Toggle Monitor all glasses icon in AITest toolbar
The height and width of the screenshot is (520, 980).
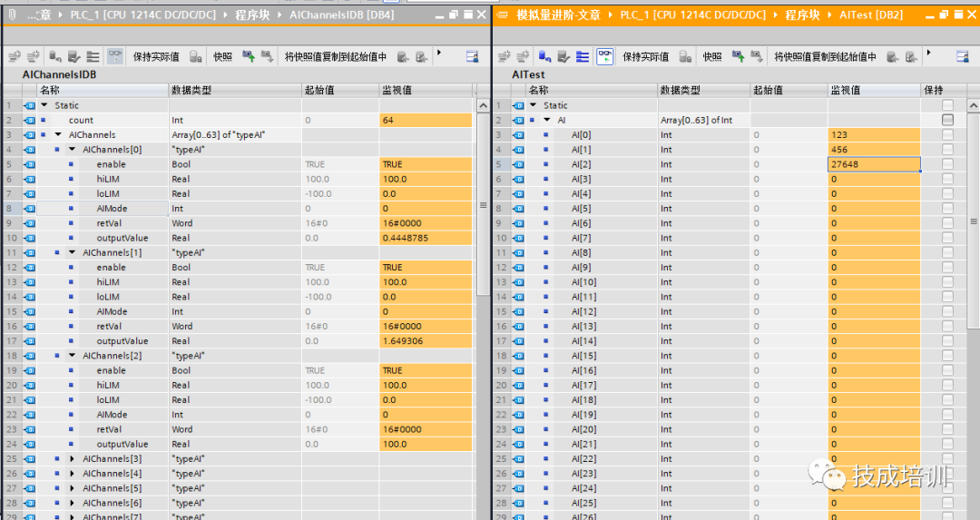pyautogui.click(x=605, y=57)
